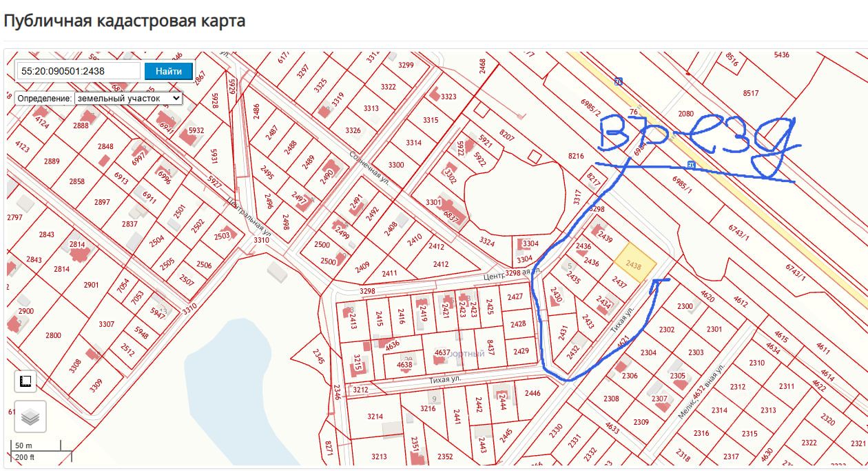
Task: Activate the ruler measurement tool icon
Action: pyautogui.click(x=25, y=381)
